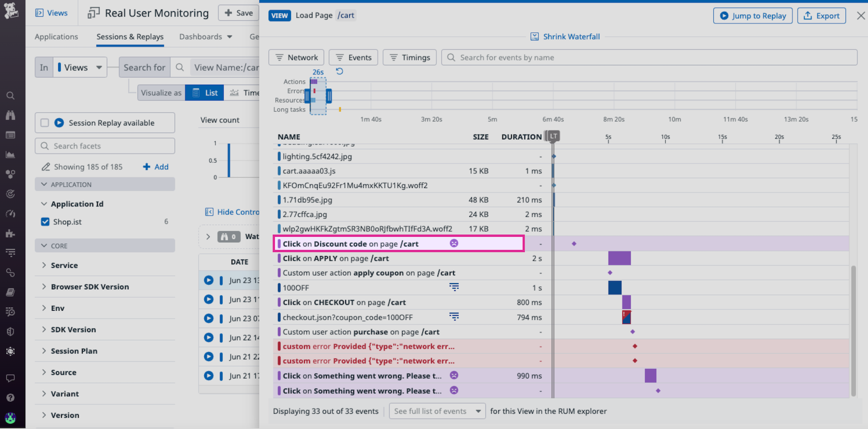
Task: Click the Datadog logo icon
Action: click(x=11, y=11)
